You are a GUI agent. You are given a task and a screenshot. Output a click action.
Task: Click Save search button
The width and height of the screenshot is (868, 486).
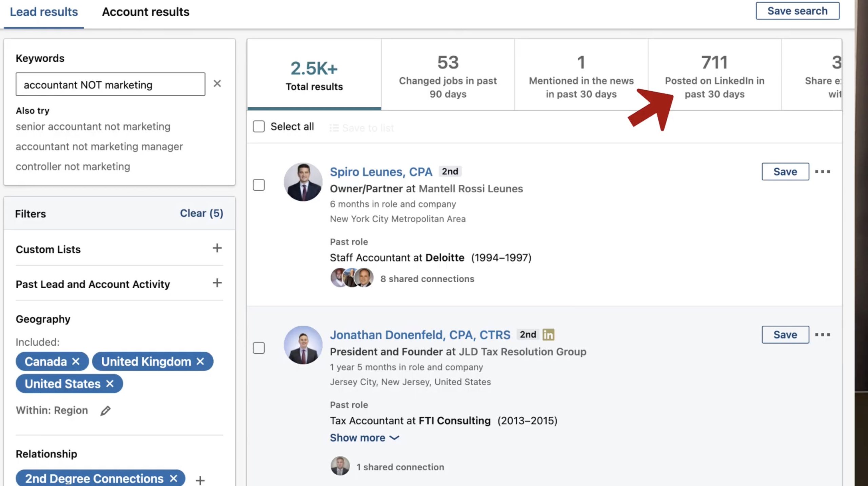797,11
